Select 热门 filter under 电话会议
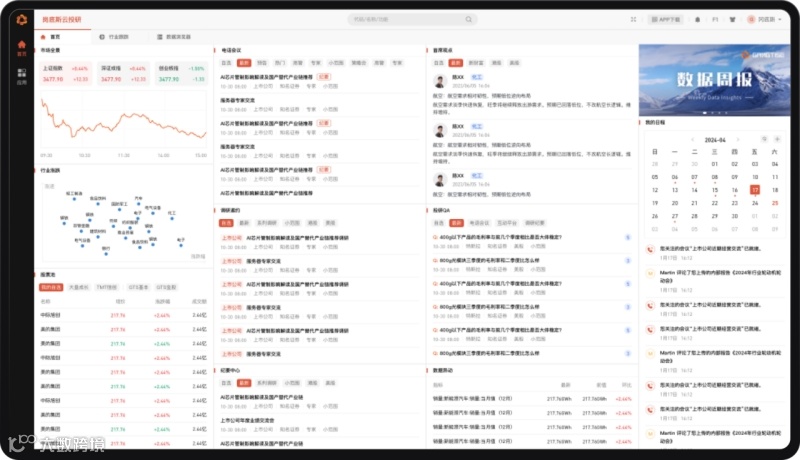Image resolution: width=800 pixels, height=460 pixels. [x=280, y=63]
